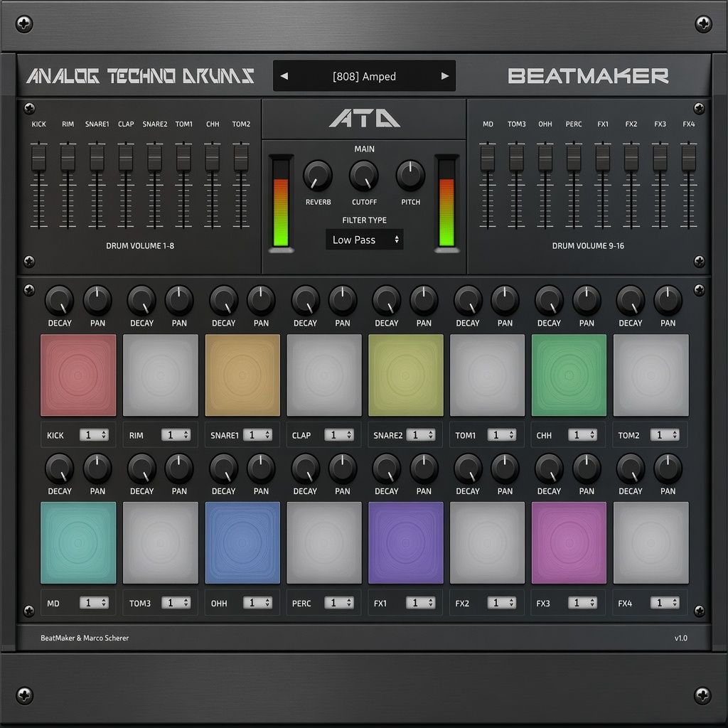Click the BEATMAKER brand logo
728x728 pixels.
[x=588, y=75]
